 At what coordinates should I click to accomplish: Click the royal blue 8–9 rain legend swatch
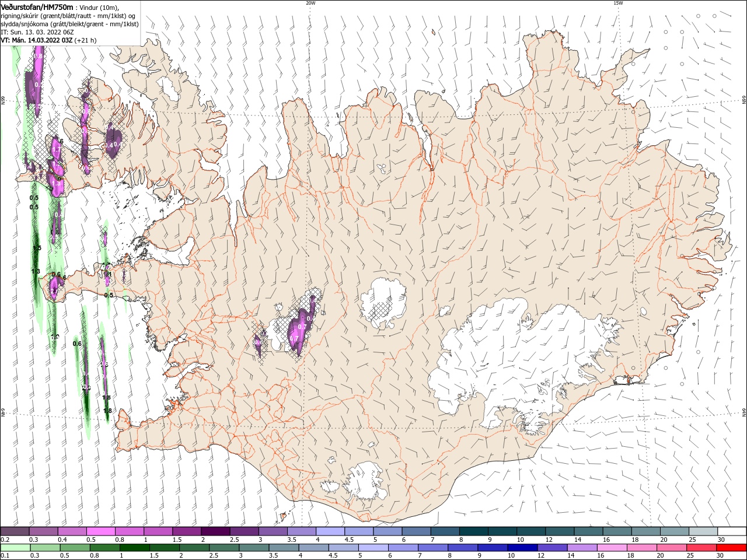tap(493, 548)
